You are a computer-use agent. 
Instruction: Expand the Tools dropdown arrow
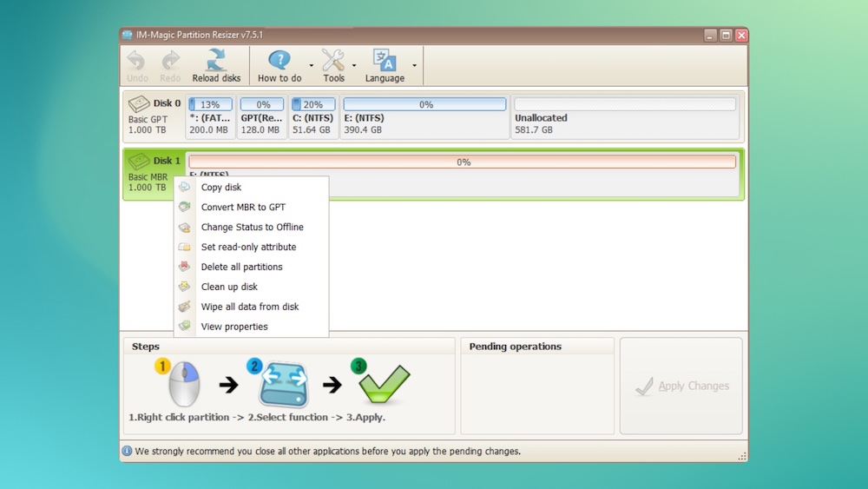(354, 66)
